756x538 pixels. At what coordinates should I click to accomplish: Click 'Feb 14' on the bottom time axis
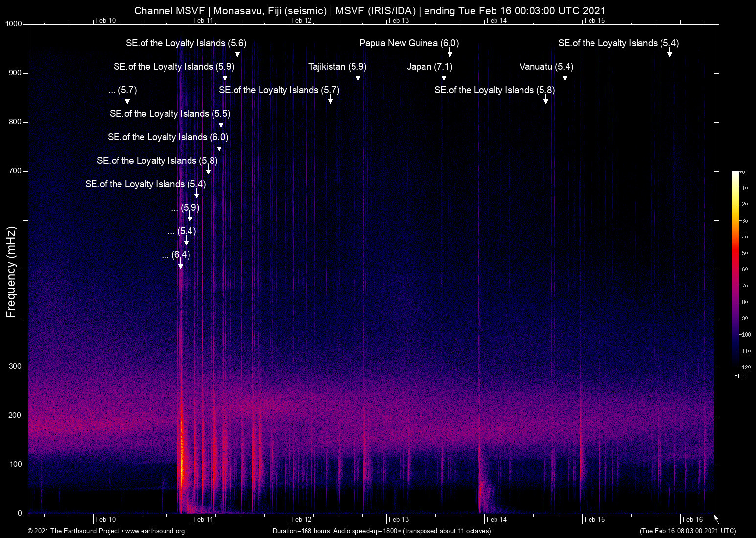(x=496, y=520)
